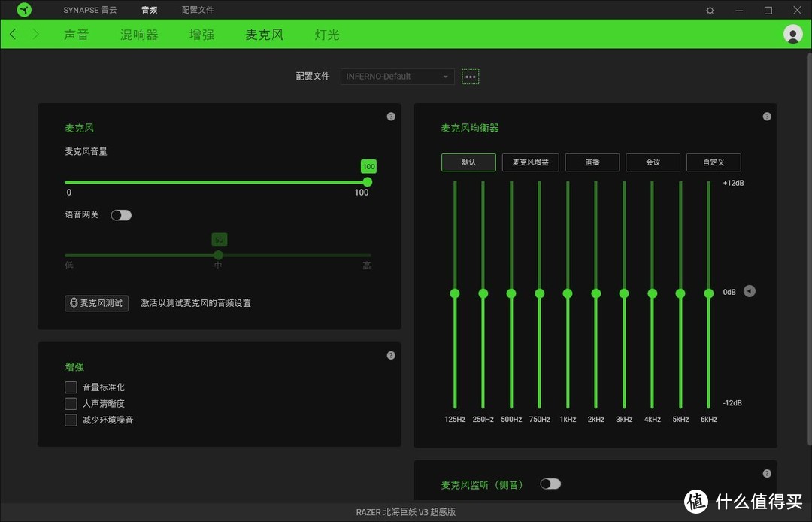The height and width of the screenshot is (522, 812).
Task: Click the ... button beside the profile selector
Action: [471, 76]
